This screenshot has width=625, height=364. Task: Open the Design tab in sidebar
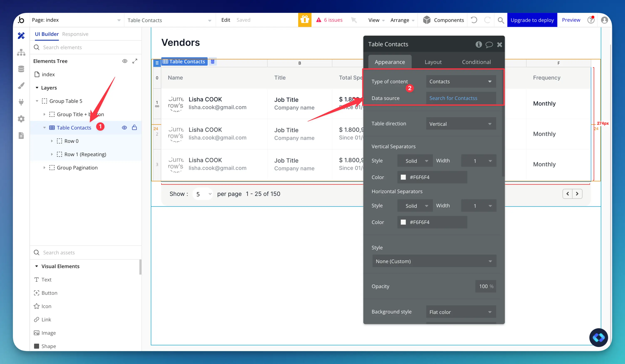pos(21,36)
